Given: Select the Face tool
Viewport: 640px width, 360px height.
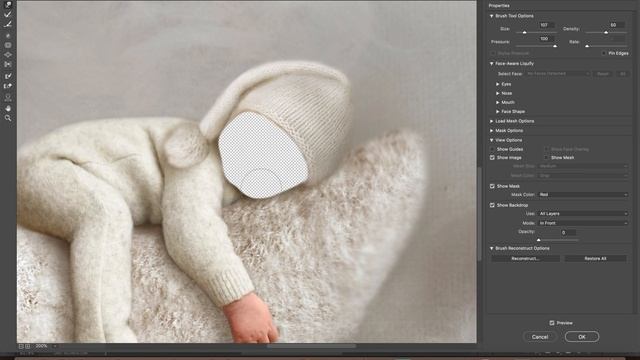Looking at the screenshot, I should pyautogui.click(x=8, y=98).
